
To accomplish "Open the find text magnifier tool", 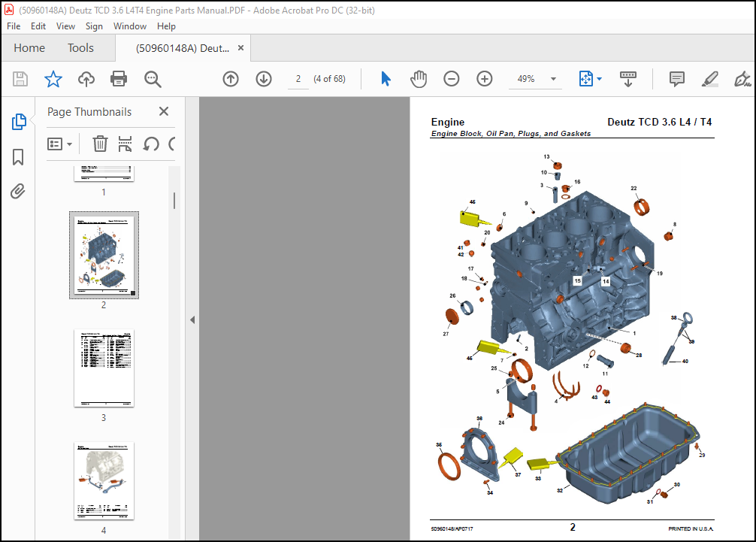I will tap(153, 79).
